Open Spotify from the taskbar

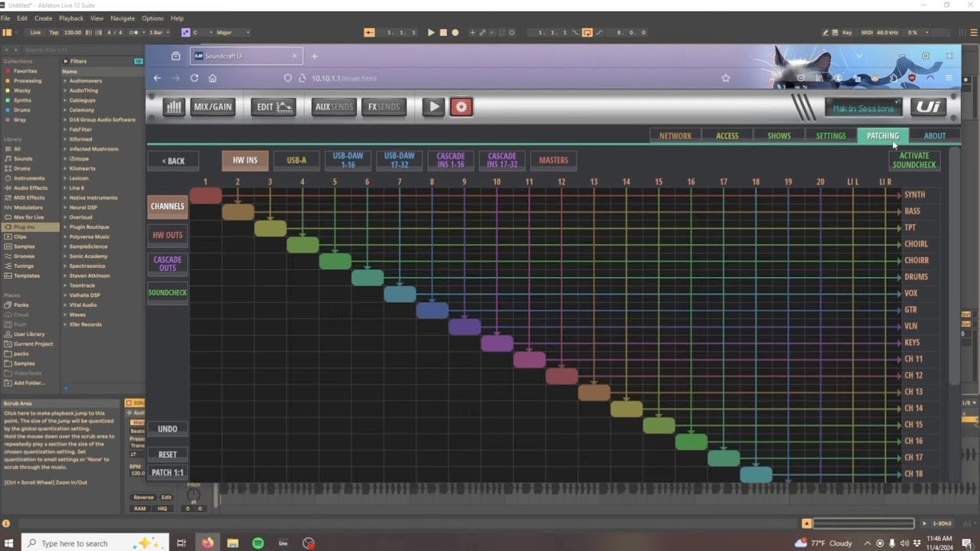258,543
